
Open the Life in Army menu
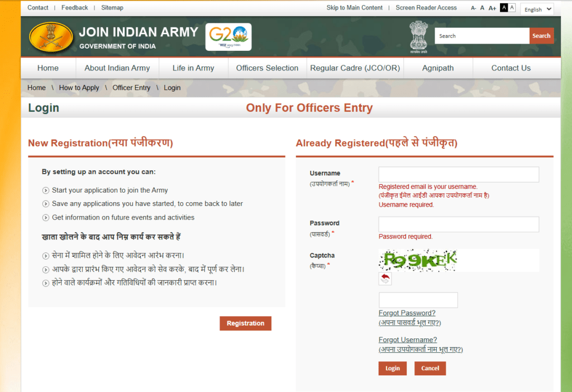(x=193, y=68)
